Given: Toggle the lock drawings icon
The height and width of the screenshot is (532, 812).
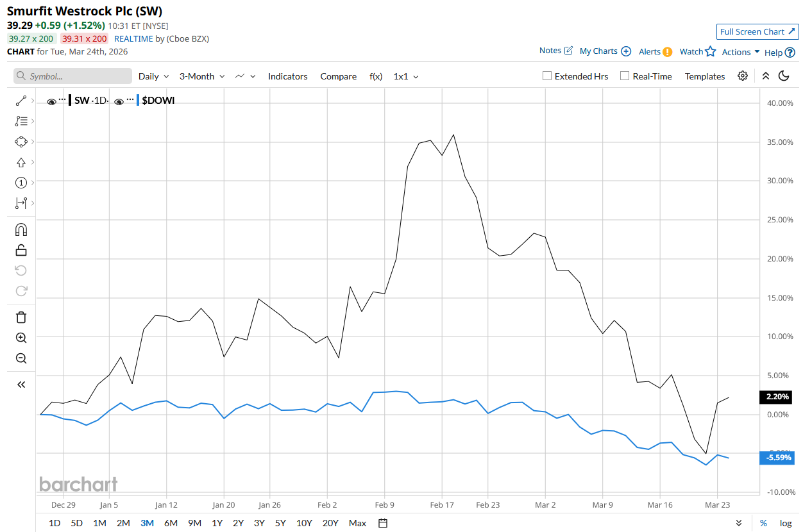Looking at the screenshot, I should pyautogui.click(x=21, y=250).
